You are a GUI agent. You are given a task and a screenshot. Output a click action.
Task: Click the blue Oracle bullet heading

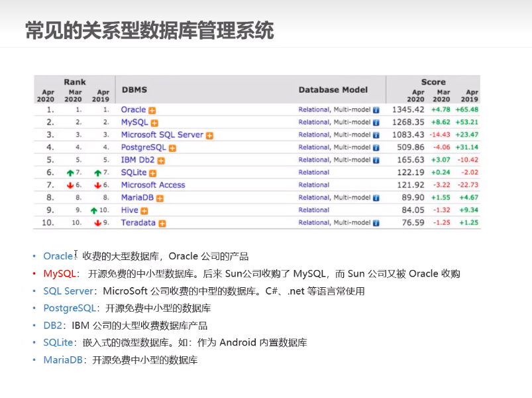point(58,256)
